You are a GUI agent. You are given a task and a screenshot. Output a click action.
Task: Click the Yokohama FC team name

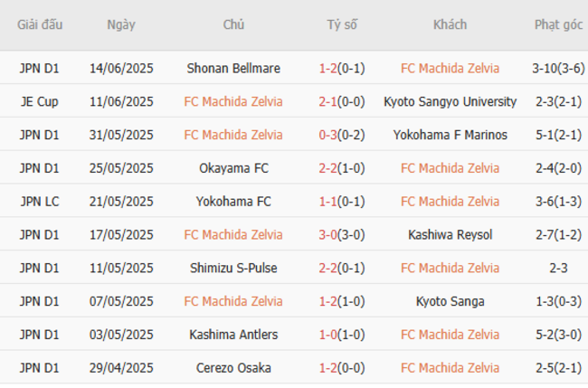coord(233,202)
